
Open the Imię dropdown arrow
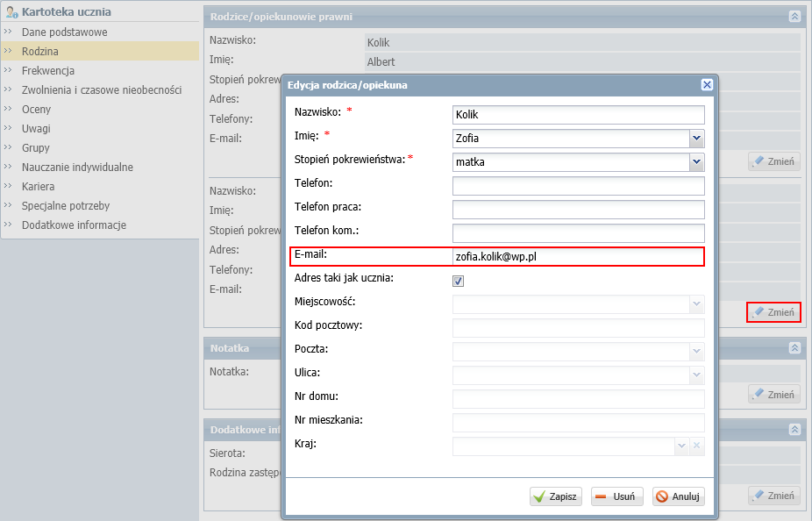pos(696,139)
